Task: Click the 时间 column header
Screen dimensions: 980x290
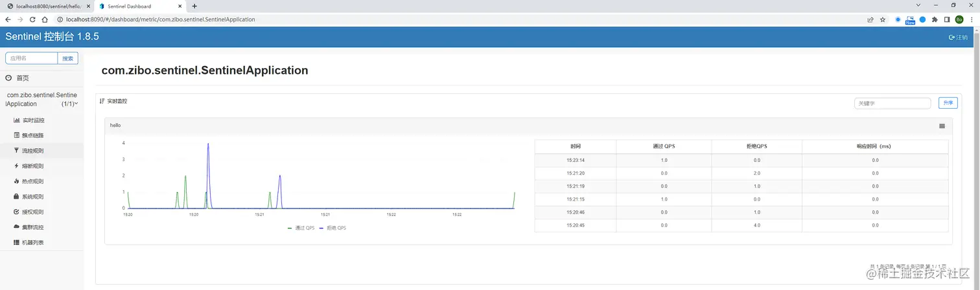Action: click(x=576, y=146)
